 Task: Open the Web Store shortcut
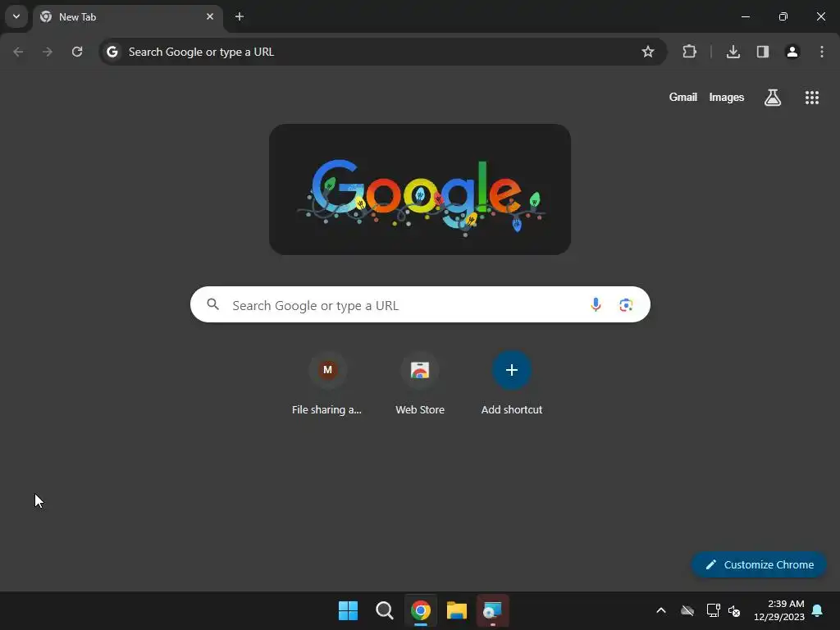click(x=420, y=384)
